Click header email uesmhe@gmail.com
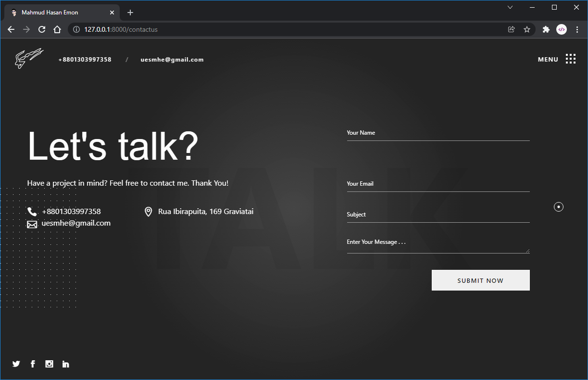The width and height of the screenshot is (588, 380). pyautogui.click(x=172, y=60)
